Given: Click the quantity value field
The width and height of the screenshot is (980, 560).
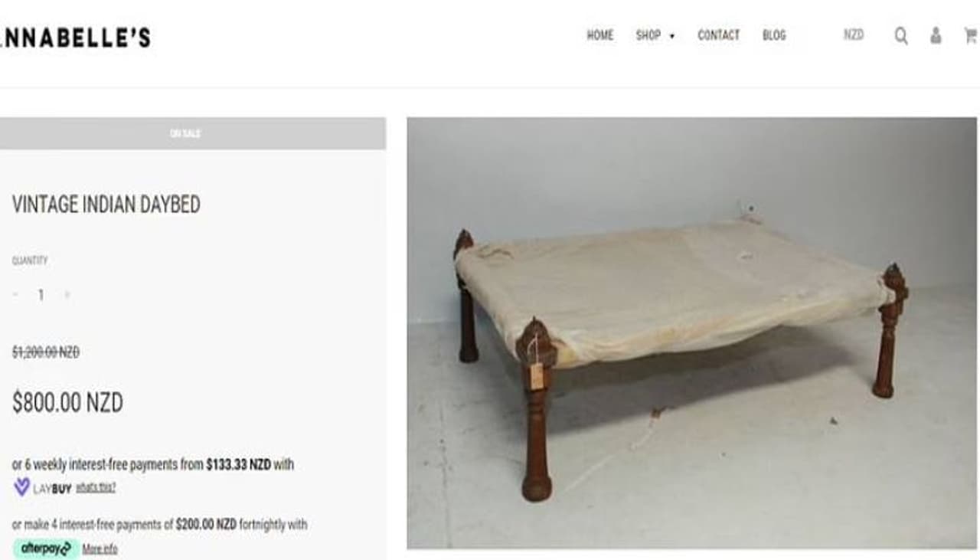Looking at the screenshot, I should click(x=41, y=295).
